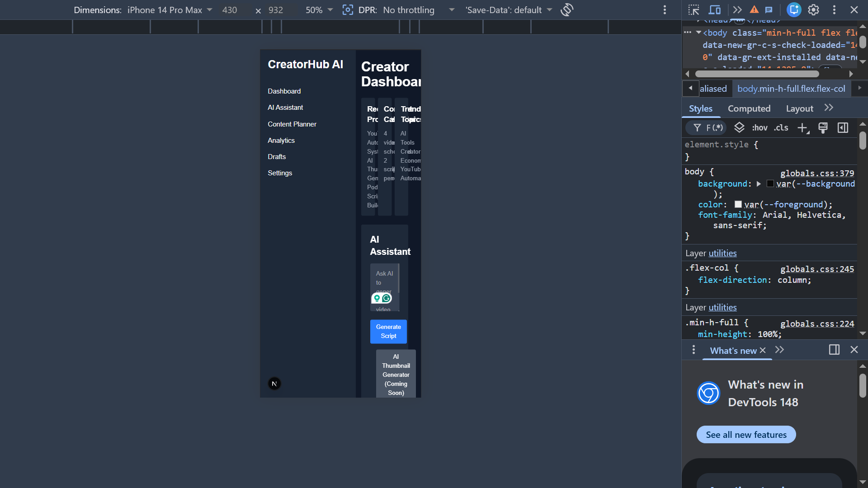
Task: Open device toolbar more options menu
Action: (665, 9)
